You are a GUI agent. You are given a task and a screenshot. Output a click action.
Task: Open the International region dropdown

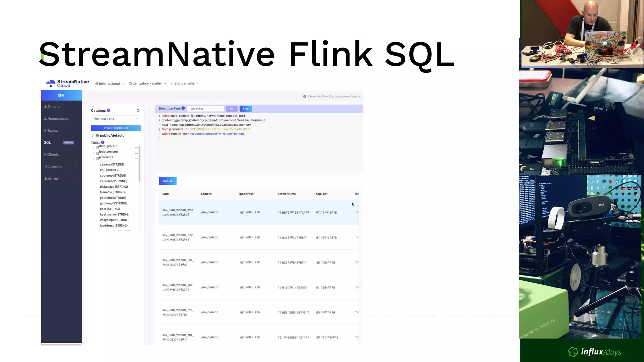[109, 84]
